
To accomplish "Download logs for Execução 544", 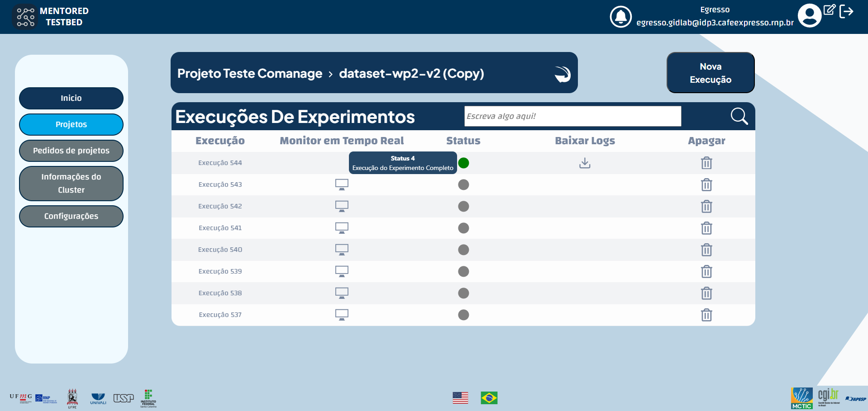I will [x=584, y=163].
